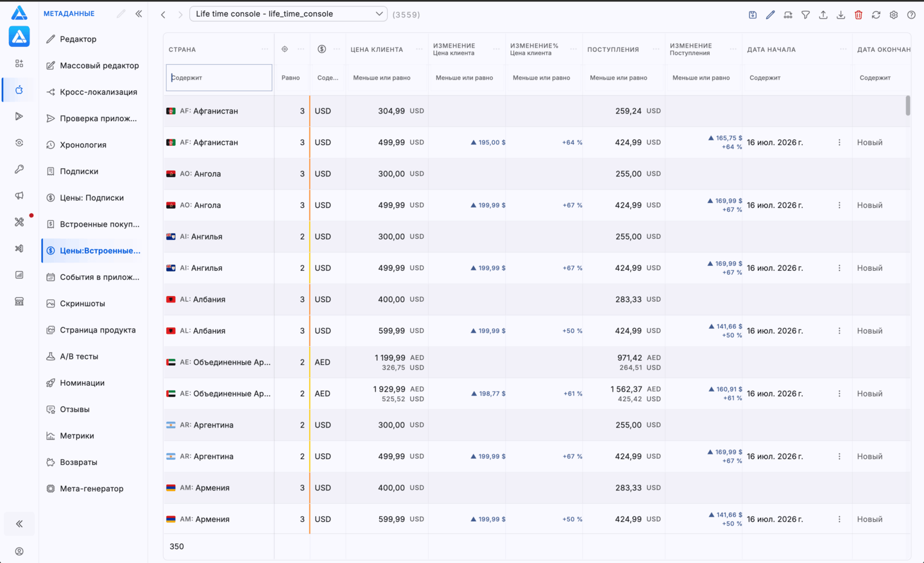Open the help question mark icon
924x563 pixels.
[911, 14]
